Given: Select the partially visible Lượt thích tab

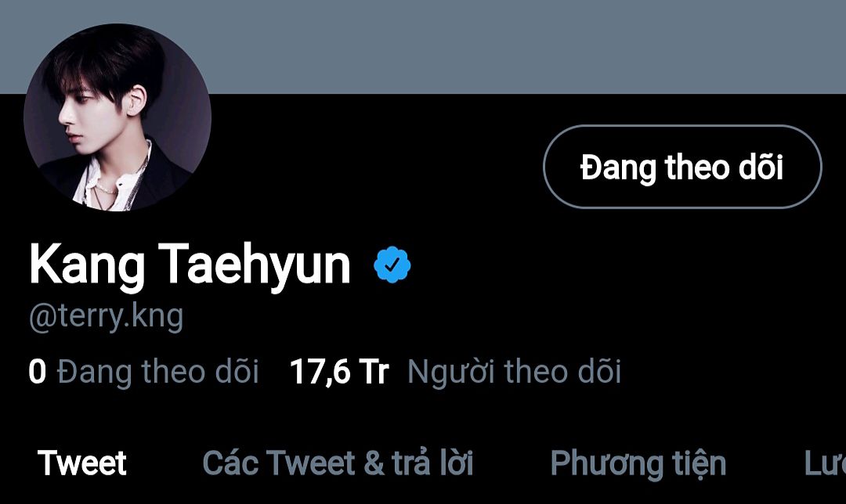Looking at the screenshot, I should tap(825, 463).
